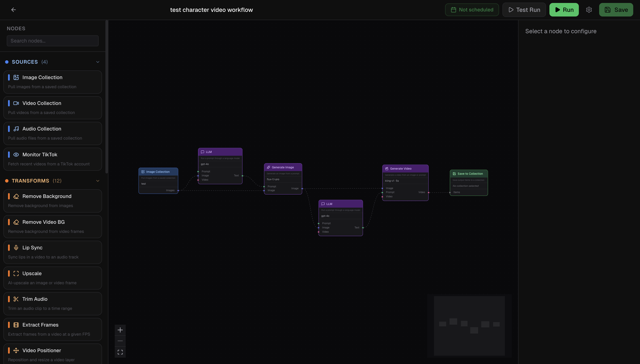This screenshot has width=640, height=364.
Task: Collapse the TRANSFORMS section
Action: [x=98, y=180]
